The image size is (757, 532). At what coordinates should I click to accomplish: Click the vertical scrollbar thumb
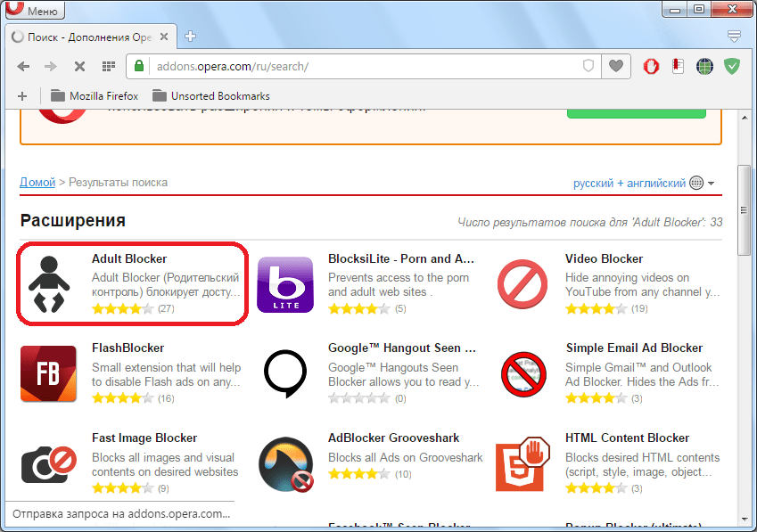coord(744,209)
